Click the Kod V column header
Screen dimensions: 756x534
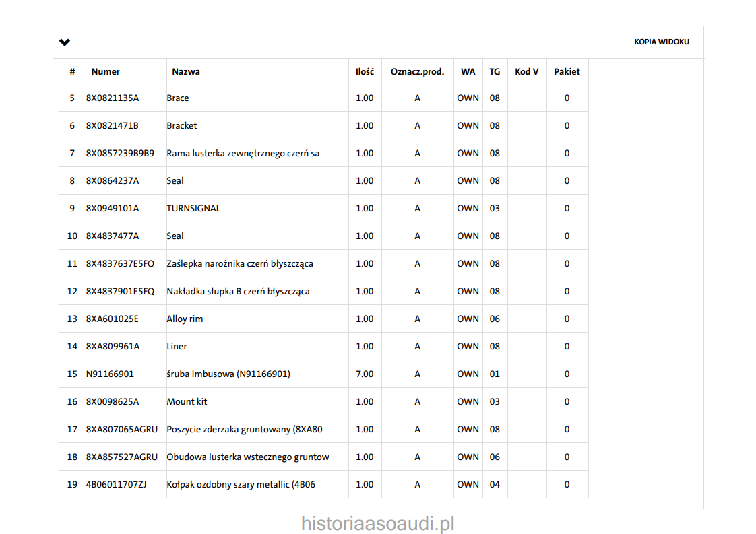point(526,71)
